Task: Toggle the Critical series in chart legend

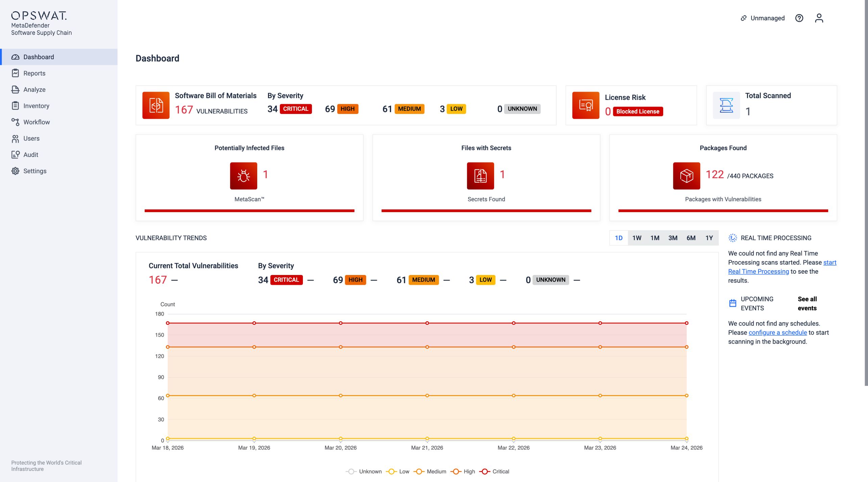Action: (494, 472)
